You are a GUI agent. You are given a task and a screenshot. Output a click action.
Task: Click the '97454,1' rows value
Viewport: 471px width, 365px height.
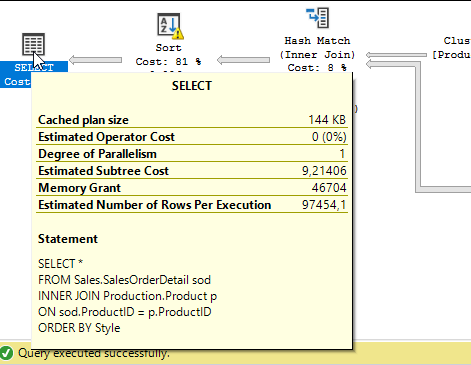[324, 205]
